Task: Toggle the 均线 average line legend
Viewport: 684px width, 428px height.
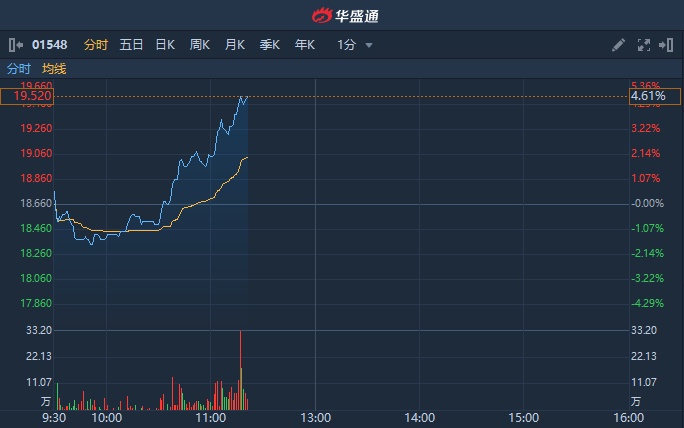Action: 54,69
